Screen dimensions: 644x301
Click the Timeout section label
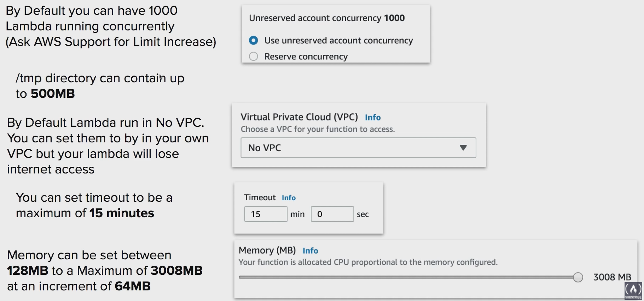260,197
